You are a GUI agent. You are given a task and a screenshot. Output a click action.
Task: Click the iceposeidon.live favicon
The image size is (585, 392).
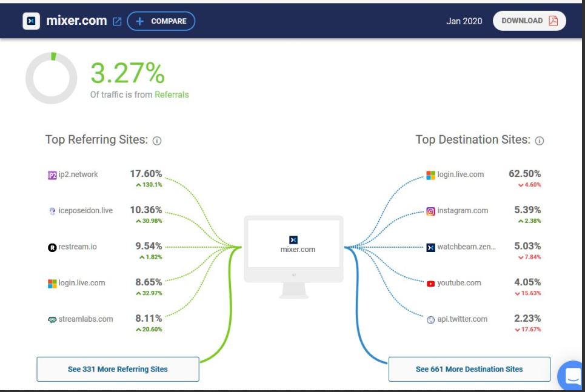pos(52,211)
